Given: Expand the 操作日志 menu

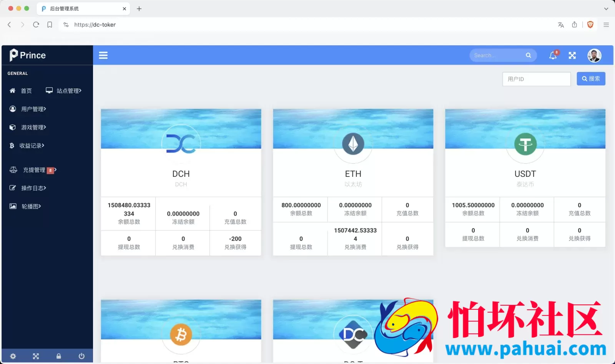Looking at the screenshot, I should click(x=28, y=188).
